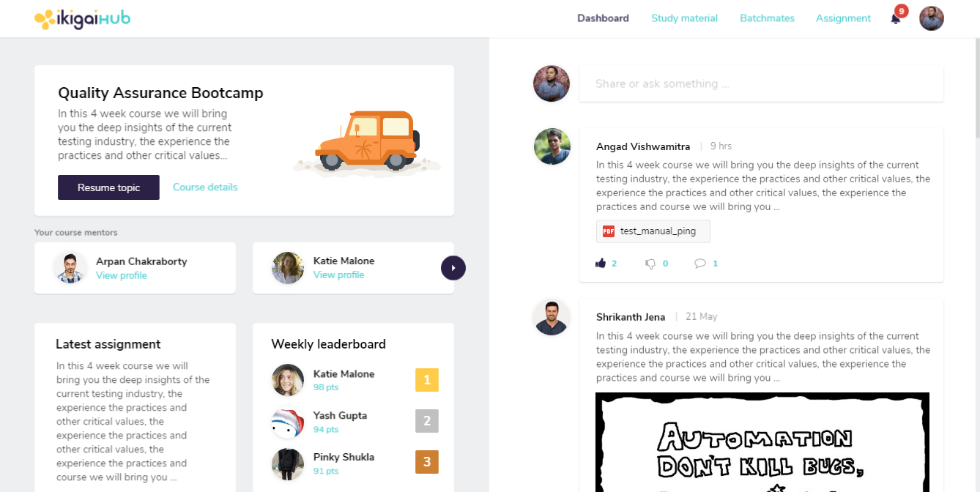Screen dimensions: 980x492
Task: Open the Study material tab
Action: pyautogui.click(x=684, y=18)
